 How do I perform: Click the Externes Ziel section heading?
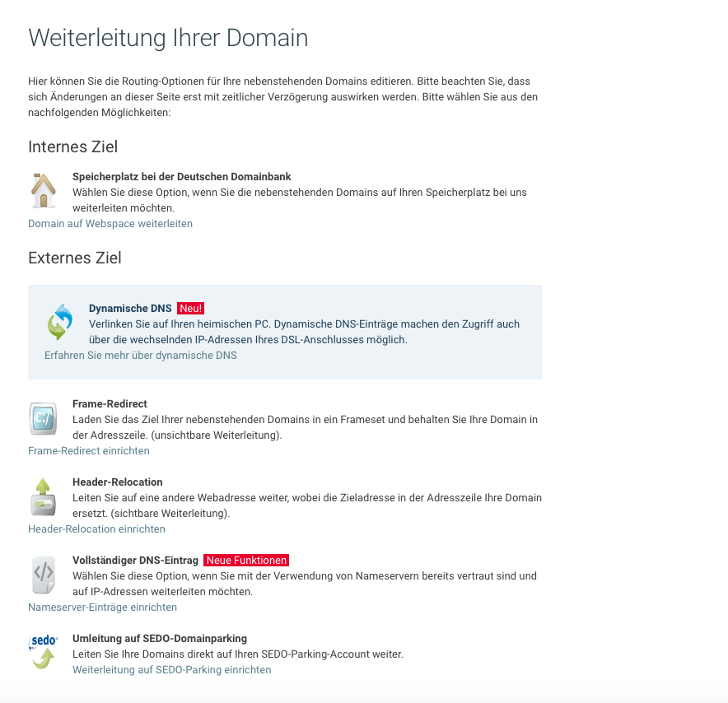[x=75, y=258]
